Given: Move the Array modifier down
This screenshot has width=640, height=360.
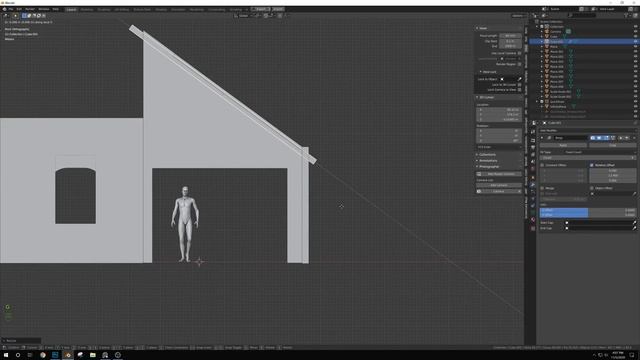Looking at the screenshot, I should pyautogui.click(x=627, y=138).
